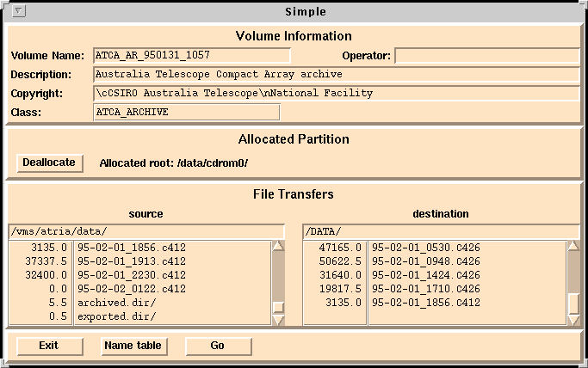Select source file 95-02-01_1913.c412

[131, 261]
